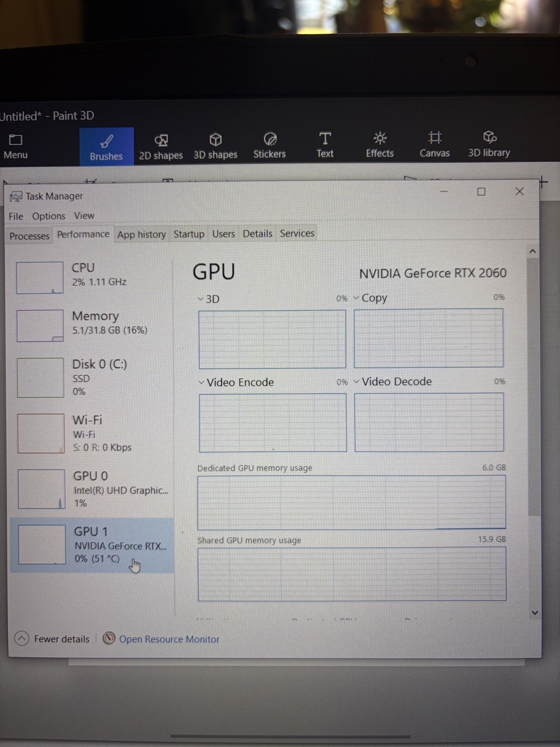The width and height of the screenshot is (560, 747).
Task: Click the Fewer details arrow icon
Action: [x=22, y=638]
